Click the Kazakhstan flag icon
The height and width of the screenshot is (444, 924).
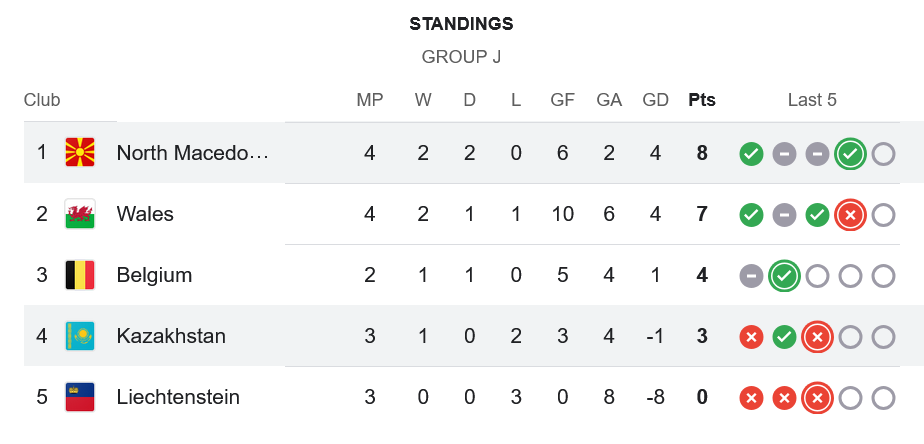point(80,336)
